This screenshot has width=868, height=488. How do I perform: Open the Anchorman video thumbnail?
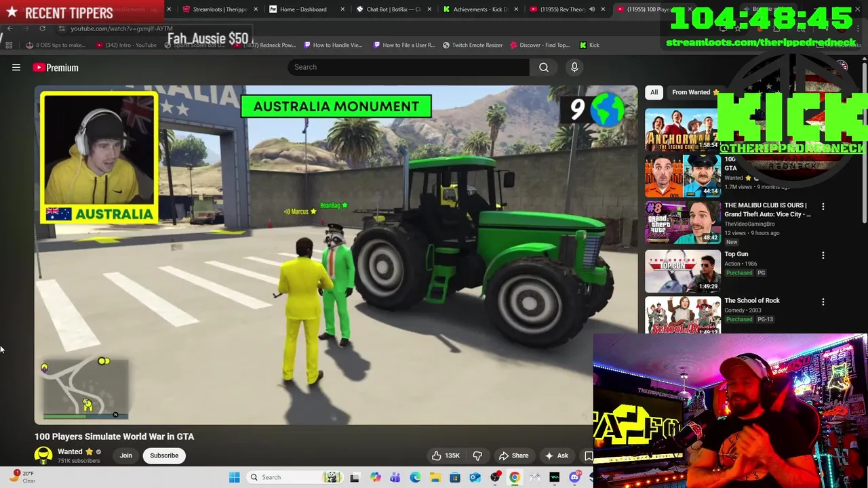pyautogui.click(x=682, y=129)
